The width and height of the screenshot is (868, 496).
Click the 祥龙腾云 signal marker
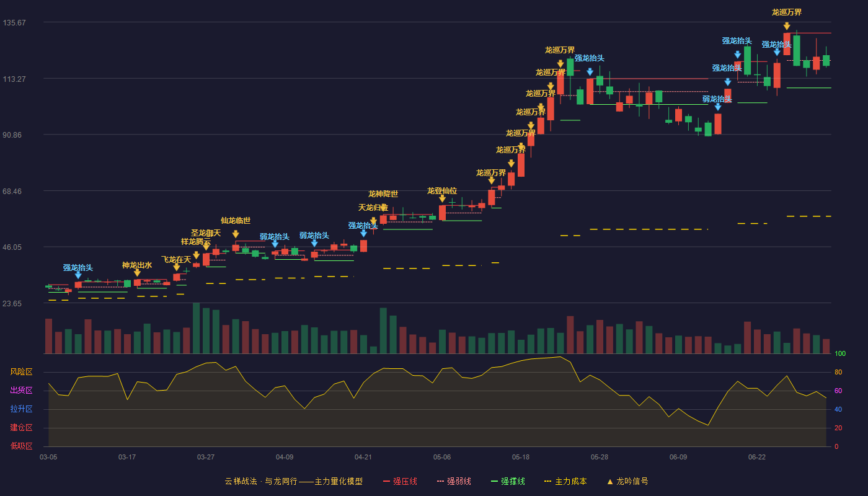click(196, 255)
